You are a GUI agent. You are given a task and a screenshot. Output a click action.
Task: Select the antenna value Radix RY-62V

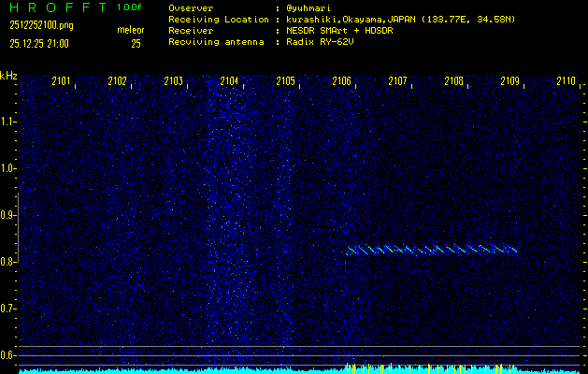point(320,42)
